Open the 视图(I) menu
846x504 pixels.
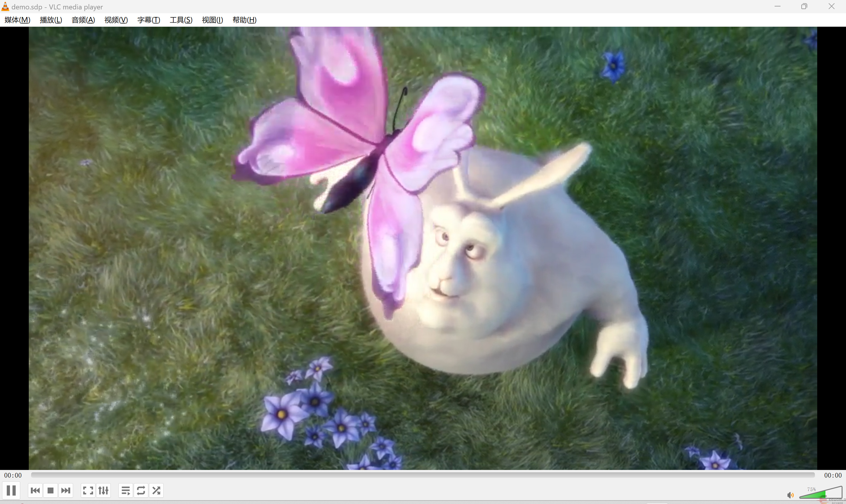(212, 20)
